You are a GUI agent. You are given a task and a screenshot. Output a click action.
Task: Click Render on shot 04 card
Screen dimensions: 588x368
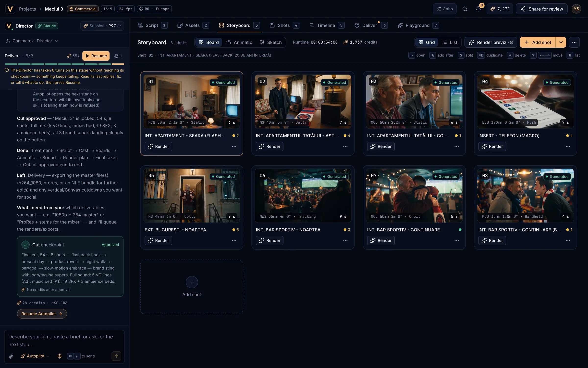click(492, 146)
